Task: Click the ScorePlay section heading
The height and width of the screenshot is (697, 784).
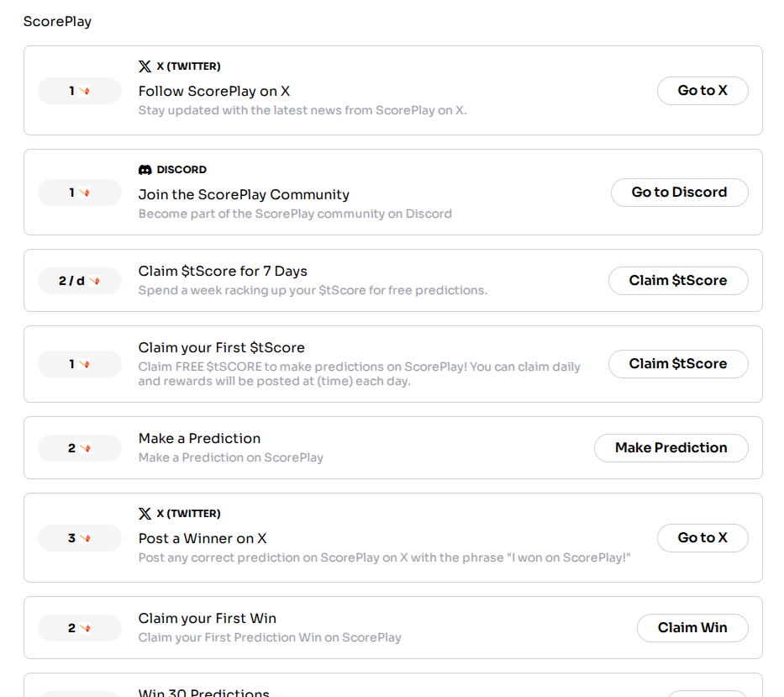Action: pos(57,22)
